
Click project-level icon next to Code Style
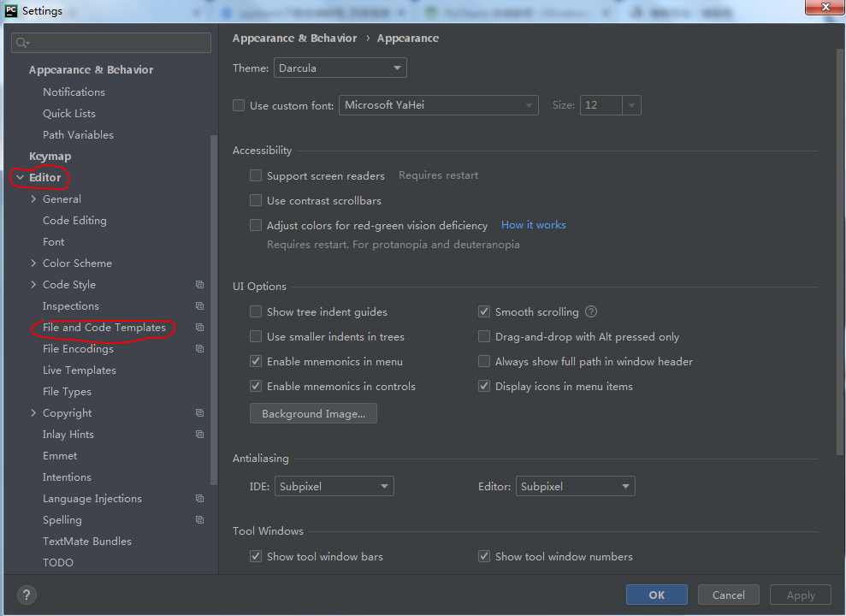click(199, 284)
